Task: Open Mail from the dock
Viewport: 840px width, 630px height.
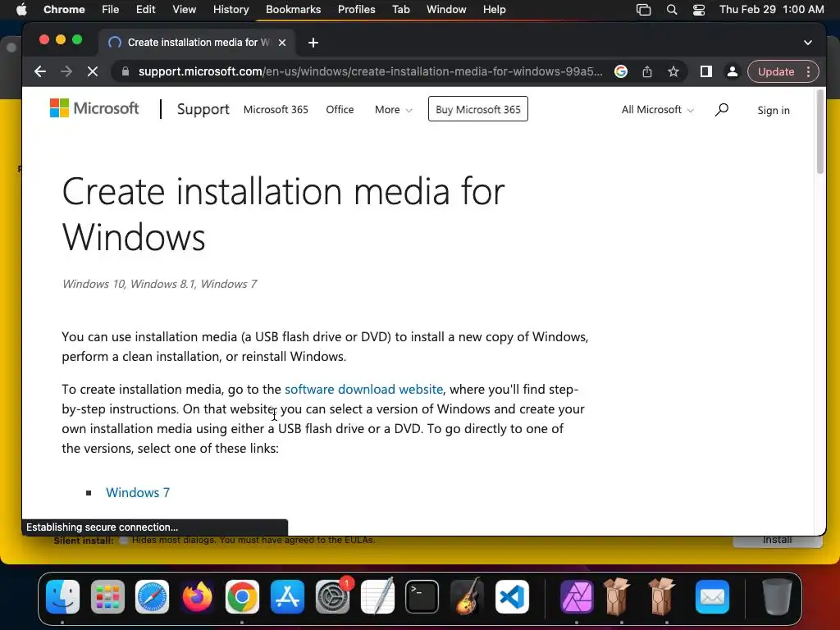Action: click(712, 596)
